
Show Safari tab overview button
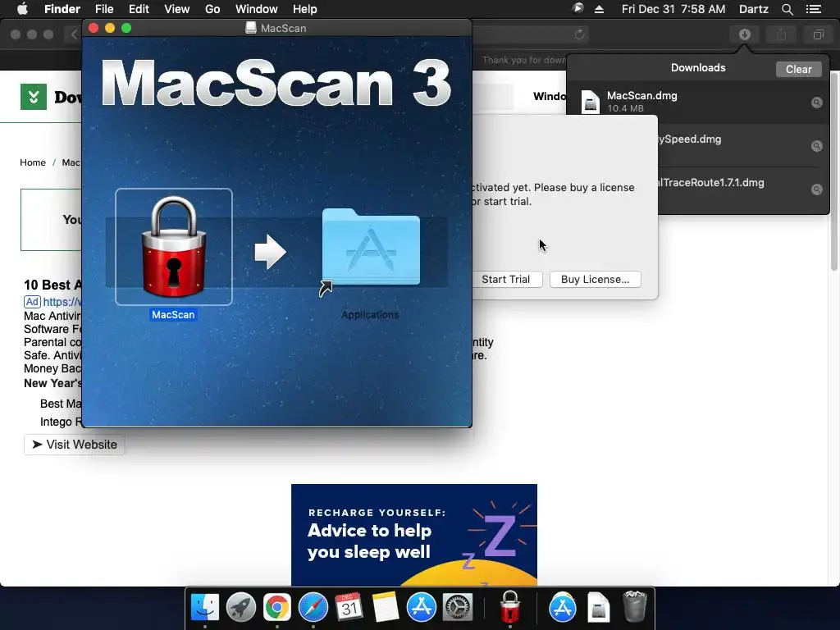click(818, 34)
